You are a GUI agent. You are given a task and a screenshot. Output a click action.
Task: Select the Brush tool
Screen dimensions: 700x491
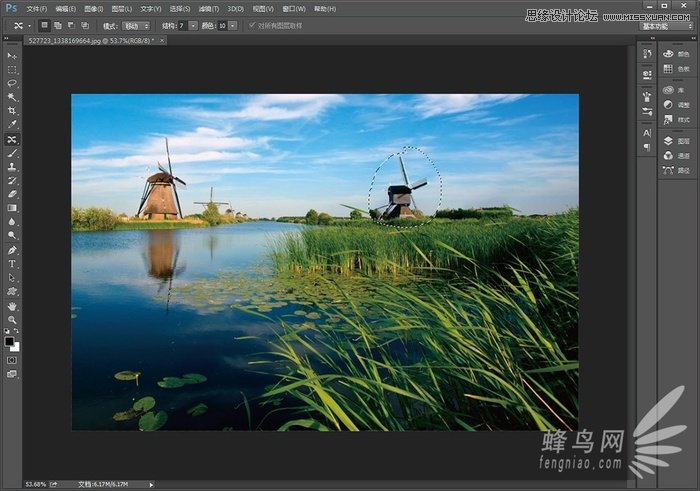pos(12,153)
